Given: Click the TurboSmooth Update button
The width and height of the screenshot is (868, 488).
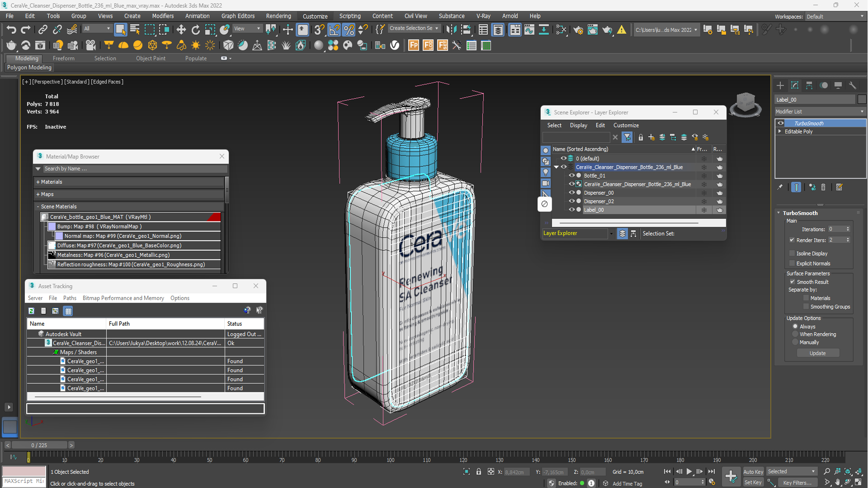Looking at the screenshot, I should (x=817, y=353).
